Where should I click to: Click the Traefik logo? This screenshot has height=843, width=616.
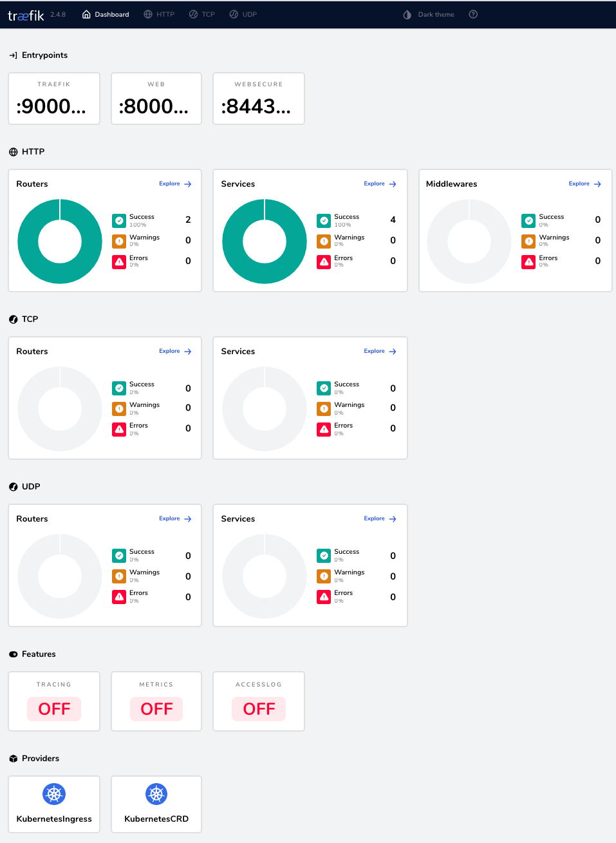point(24,14)
